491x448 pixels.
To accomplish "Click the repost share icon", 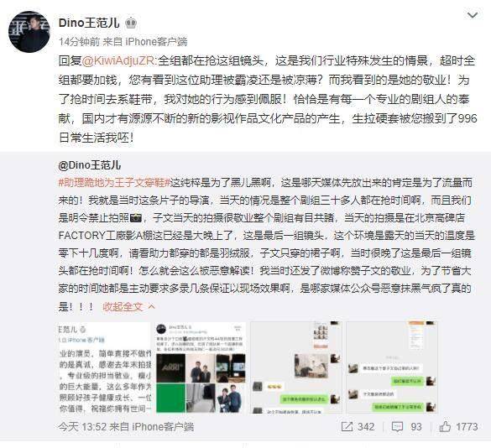I will (347, 427).
